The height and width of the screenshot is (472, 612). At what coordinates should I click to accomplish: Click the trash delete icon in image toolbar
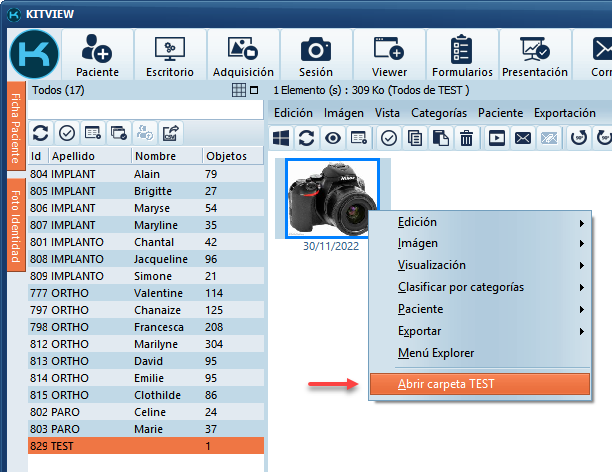point(466,138)
